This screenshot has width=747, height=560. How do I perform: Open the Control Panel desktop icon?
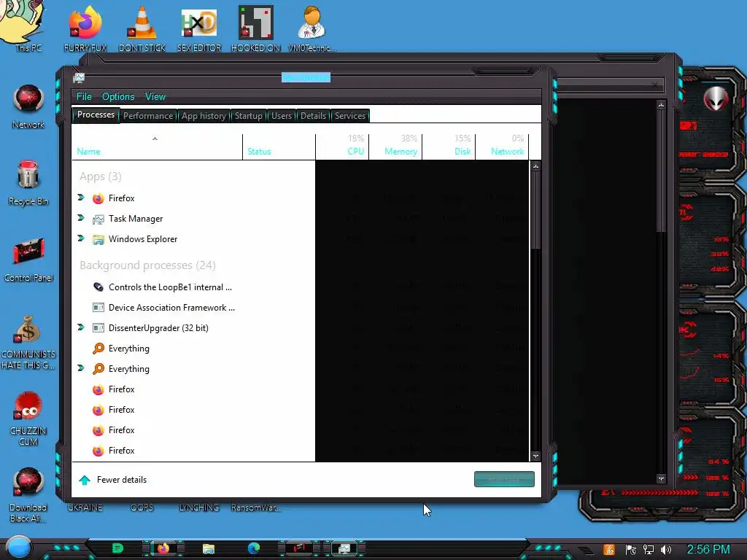tap(28, 259)
